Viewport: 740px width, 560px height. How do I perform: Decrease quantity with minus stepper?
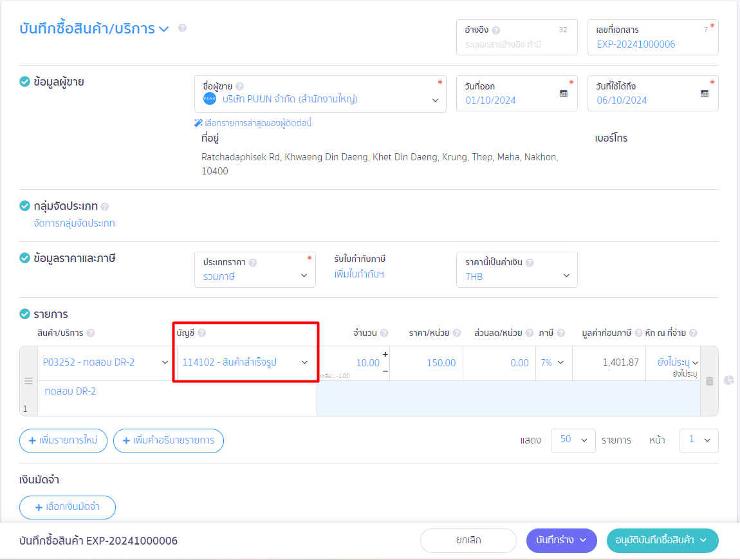point(385,371)
